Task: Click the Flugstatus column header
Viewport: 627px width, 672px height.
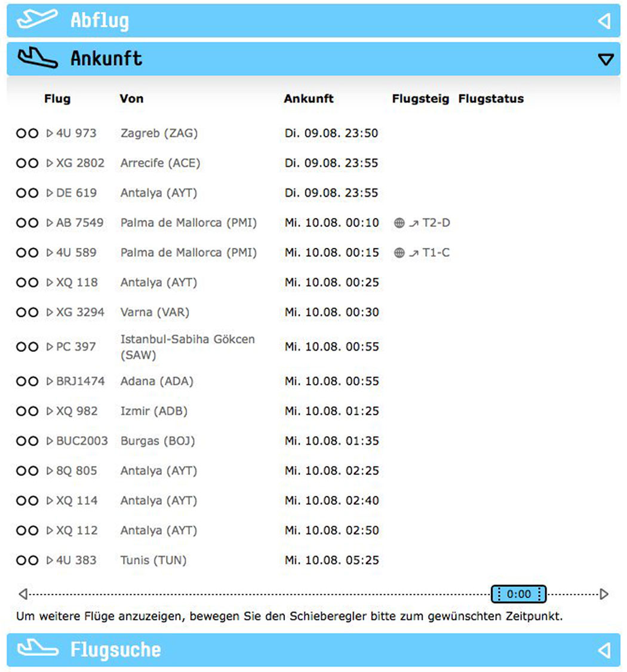Action: click(491, 99)
